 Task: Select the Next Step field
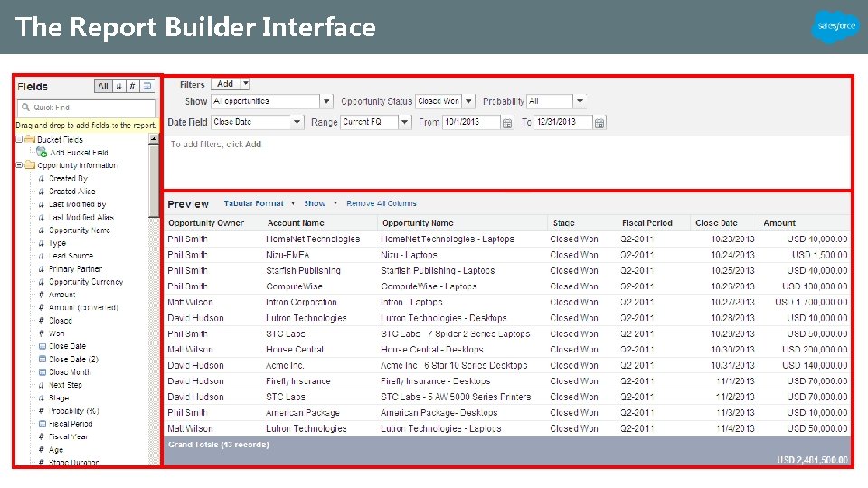click(65, 385)
